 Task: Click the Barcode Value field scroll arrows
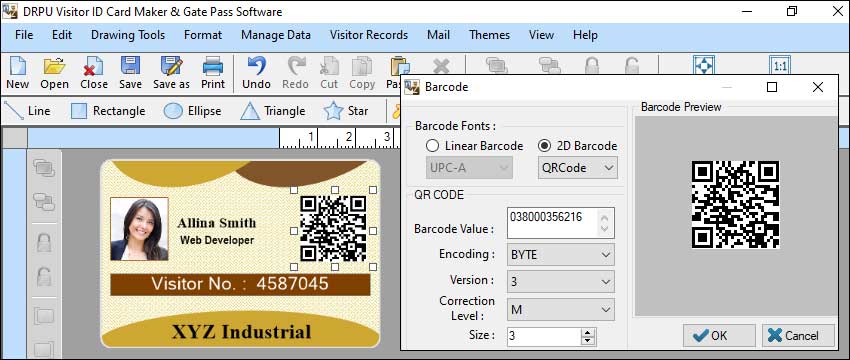click(x=605, y=223)
